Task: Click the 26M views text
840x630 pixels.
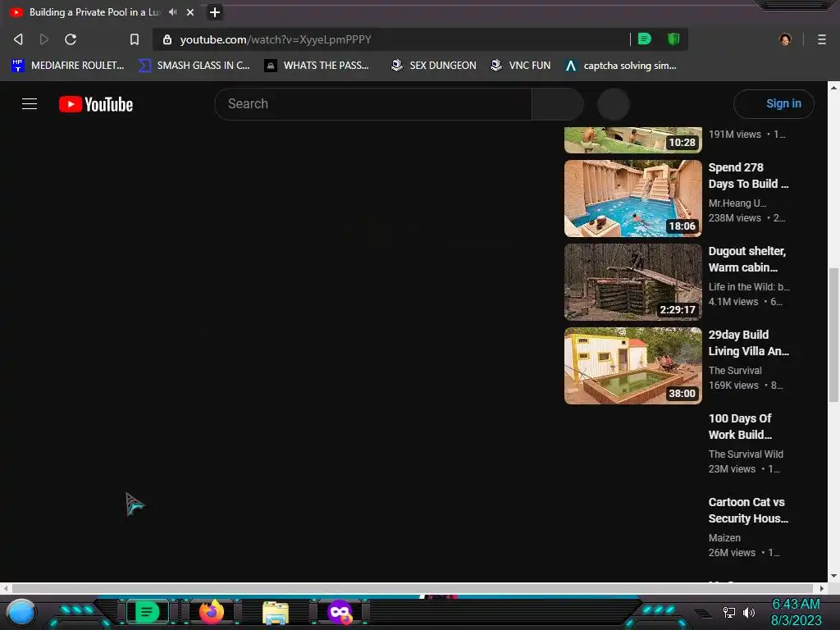Action: pyautogui.click(x=732, y=552)
